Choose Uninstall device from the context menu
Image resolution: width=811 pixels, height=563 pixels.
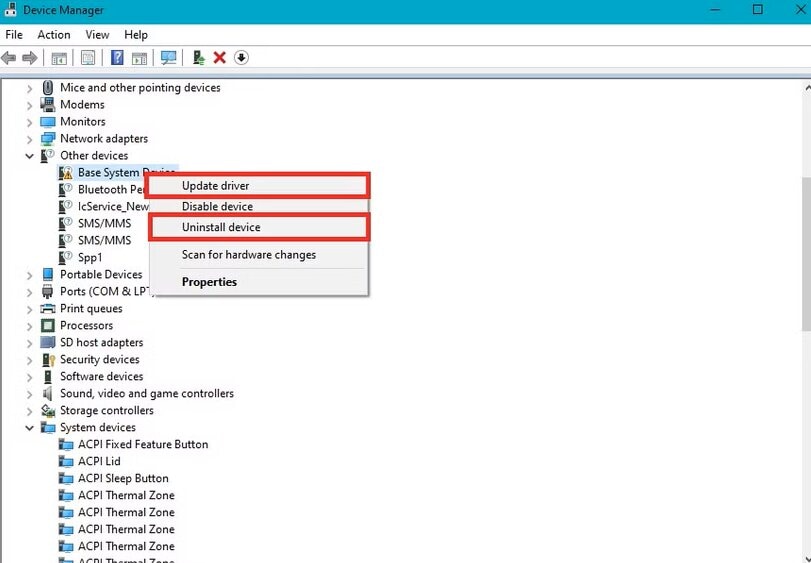(258, 227)
